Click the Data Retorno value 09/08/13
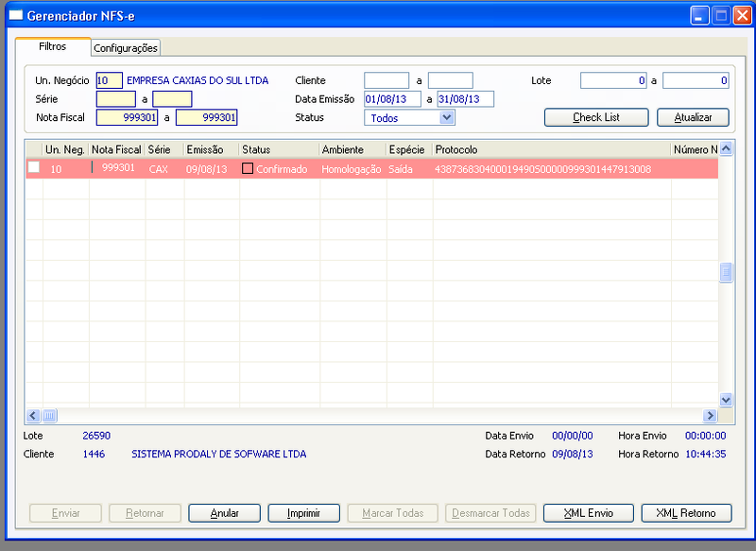Screen dimensions: 756x551 [x=573, y=454]
